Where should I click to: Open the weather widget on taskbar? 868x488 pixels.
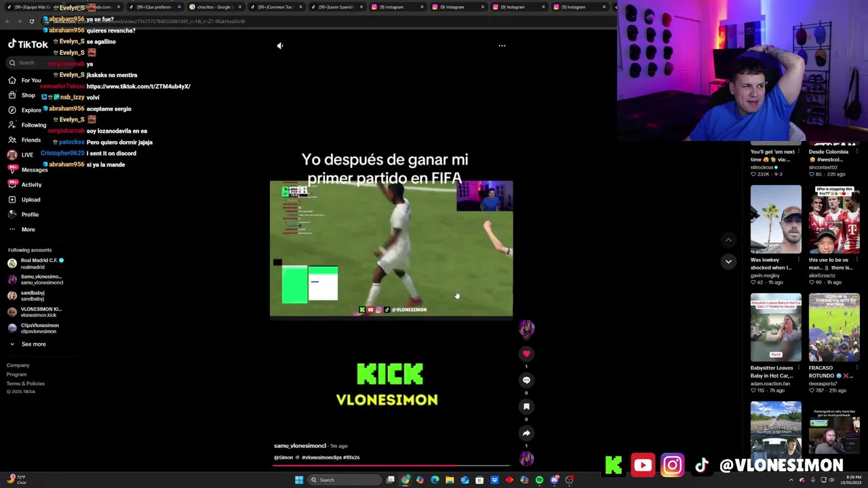pyautogui.click(x=16, y=479)
